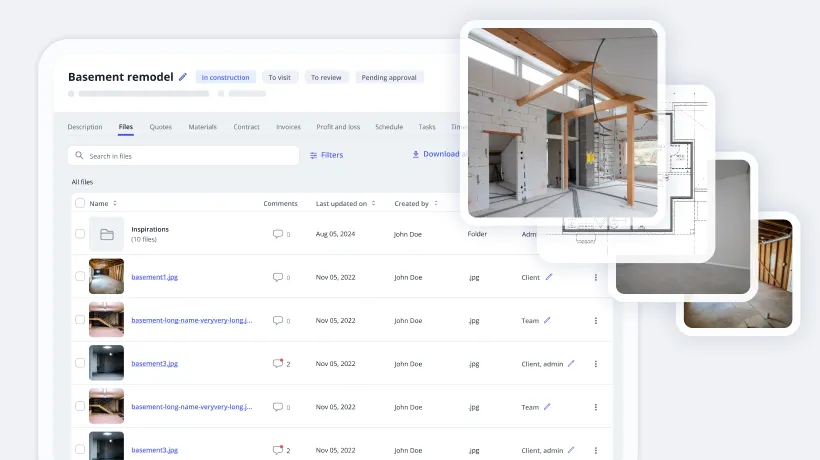Click the To review status tag

pyautogui.click(x=326, y=77)
